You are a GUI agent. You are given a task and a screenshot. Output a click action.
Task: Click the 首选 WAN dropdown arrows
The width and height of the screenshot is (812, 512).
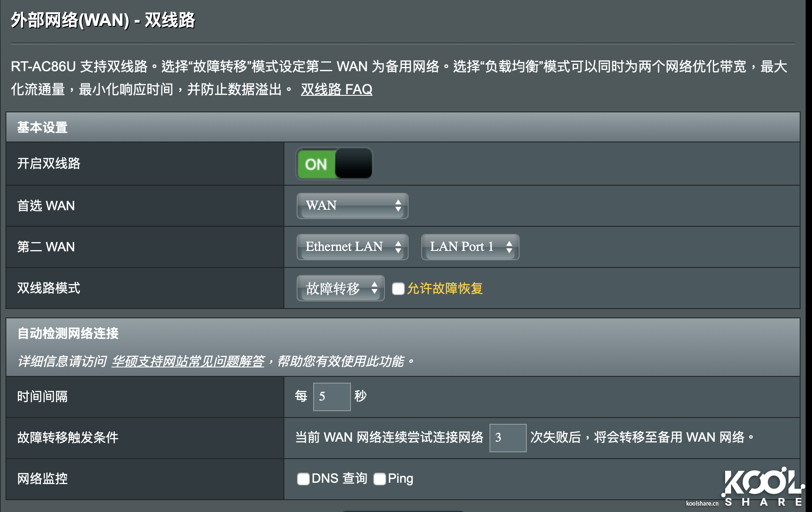point(398,206)
